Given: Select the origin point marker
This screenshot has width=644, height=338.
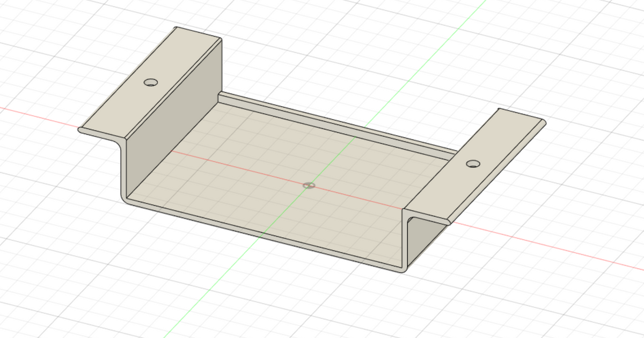Looking at the screenshot, I should pyautogui.click(x=310, y=185).
